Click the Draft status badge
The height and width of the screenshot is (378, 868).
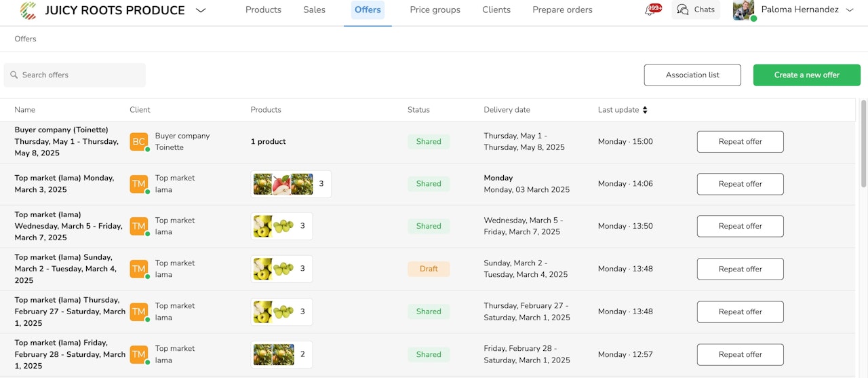click(x=429, y=269)
